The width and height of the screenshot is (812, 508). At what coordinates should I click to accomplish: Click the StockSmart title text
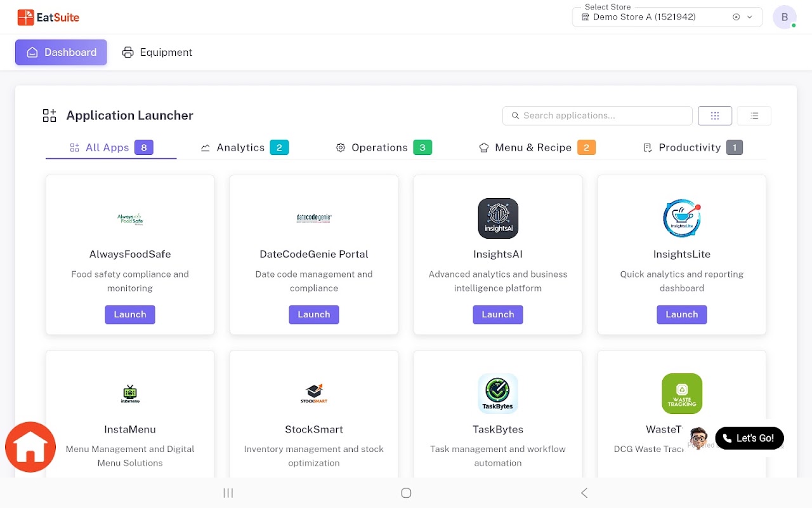314,429
